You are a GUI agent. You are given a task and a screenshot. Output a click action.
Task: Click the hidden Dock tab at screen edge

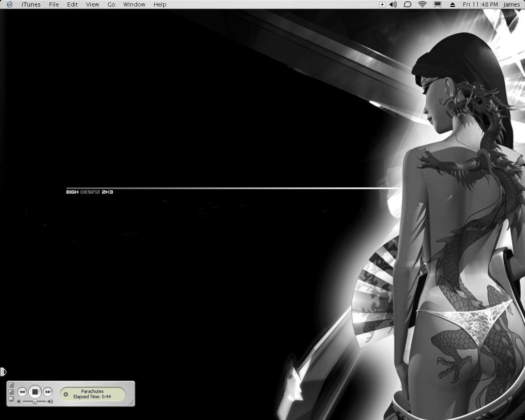click(x=3, y=372)
